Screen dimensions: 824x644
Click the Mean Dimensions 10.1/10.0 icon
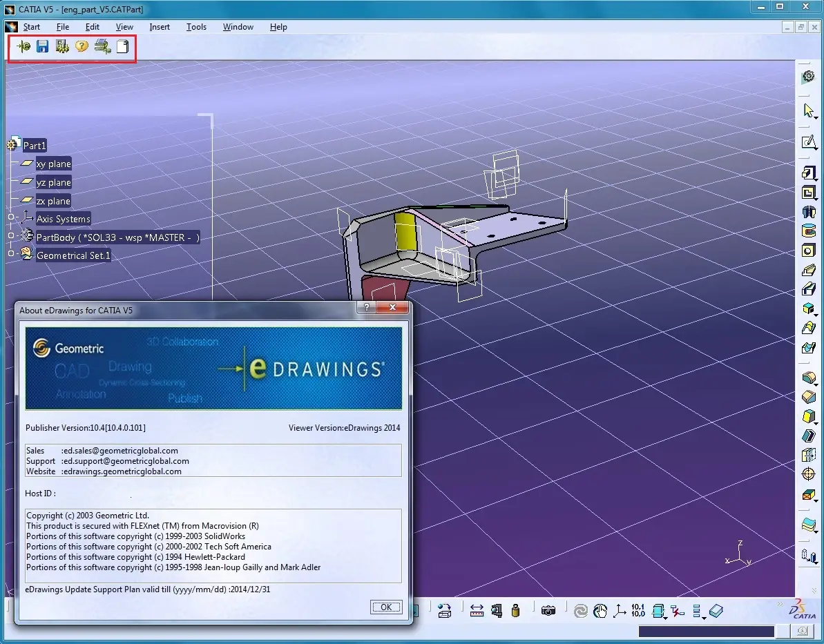tap(638, 610)
